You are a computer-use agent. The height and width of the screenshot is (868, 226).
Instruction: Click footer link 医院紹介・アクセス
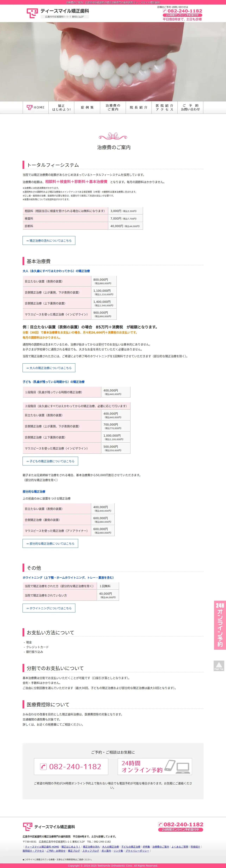(x=33, y=851)
